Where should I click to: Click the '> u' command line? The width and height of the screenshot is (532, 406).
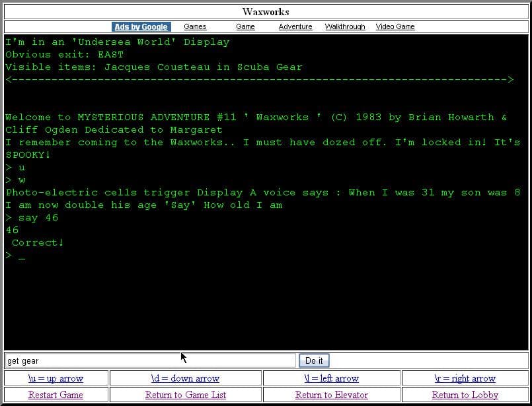click(15, 168)
